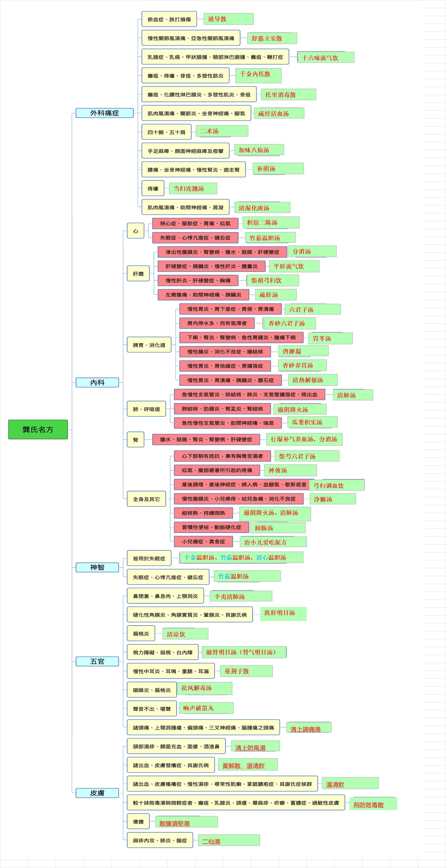Click the 瘰癧 node
This screenshot has width=446, height=868.
pyautogui.click(x=138, y=821)
